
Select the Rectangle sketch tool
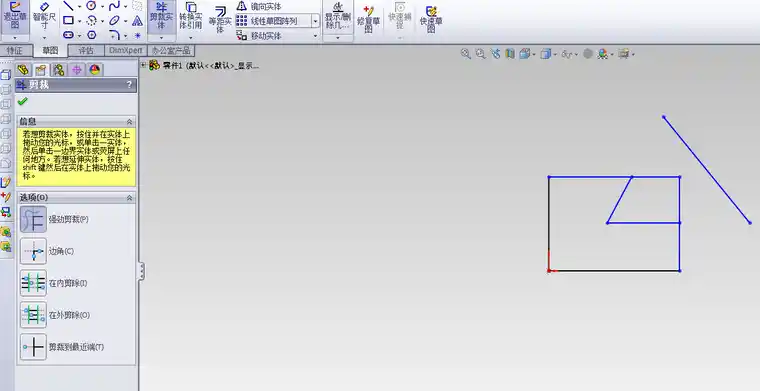click(x=68, y=21)
